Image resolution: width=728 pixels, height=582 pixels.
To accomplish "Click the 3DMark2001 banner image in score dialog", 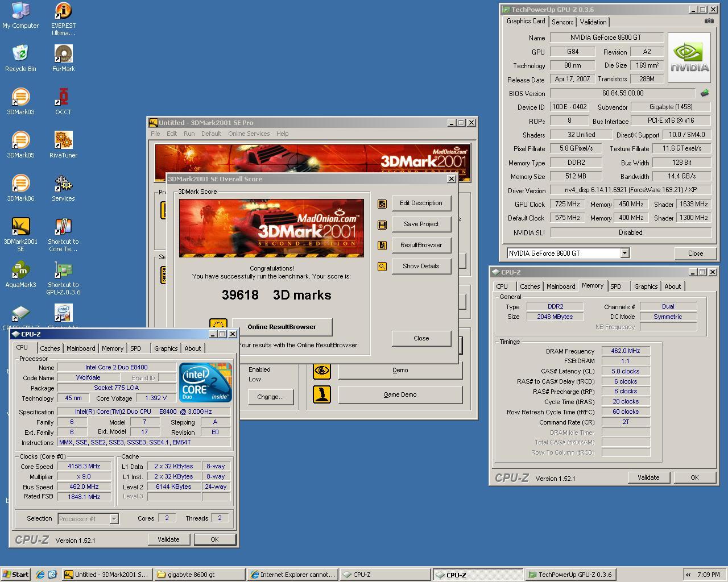I will pyautogui.click(x=271, y=228).
